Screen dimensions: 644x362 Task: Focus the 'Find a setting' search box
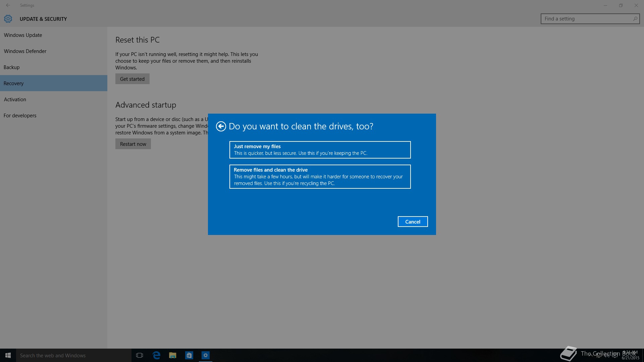tap(590, 19)
